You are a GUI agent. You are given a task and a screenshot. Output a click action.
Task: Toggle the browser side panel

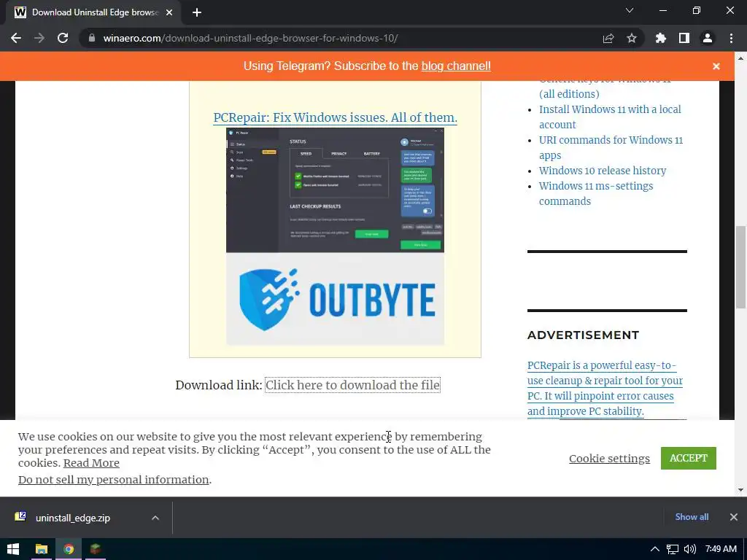pyautogui.click(x=684, y=38)
